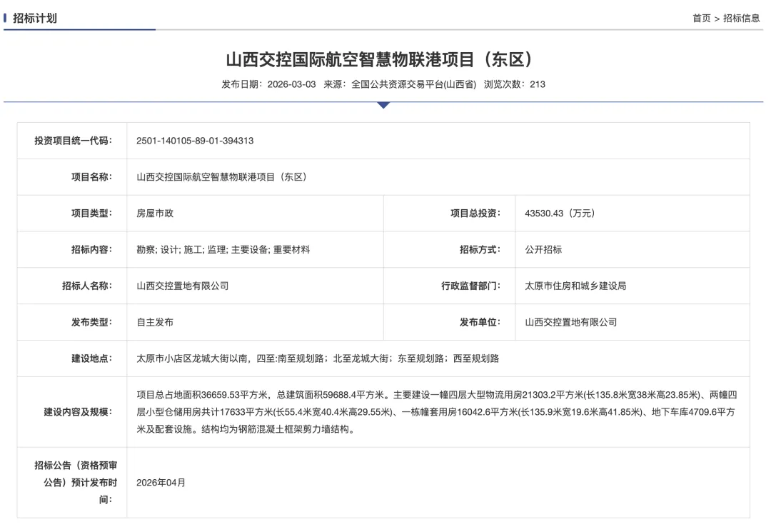
Task: Click the 招标人名称 label
Action: (87, 286)
